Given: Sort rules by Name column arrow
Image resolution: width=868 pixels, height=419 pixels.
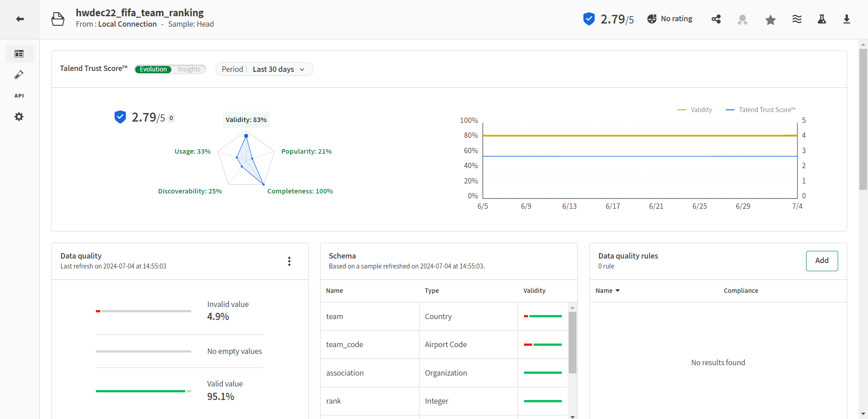Looking at the screenshot, I should pyautogui.click(x=618, y=291).
